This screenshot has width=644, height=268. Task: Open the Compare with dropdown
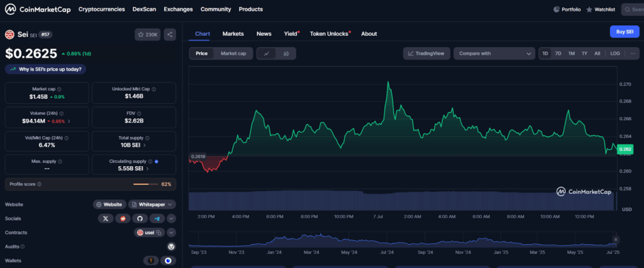494,53
